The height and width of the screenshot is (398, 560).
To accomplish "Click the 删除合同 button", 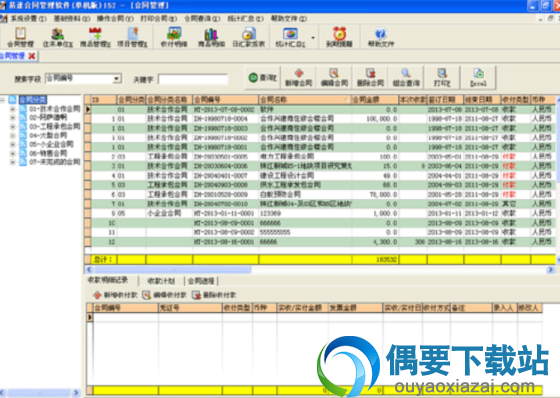I will (370, 78).
